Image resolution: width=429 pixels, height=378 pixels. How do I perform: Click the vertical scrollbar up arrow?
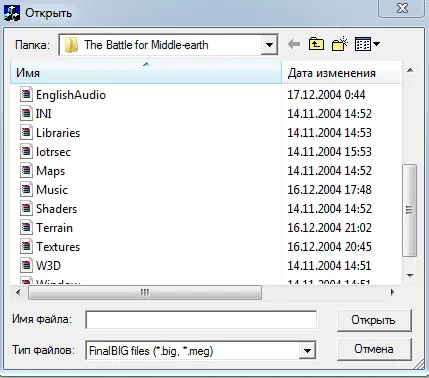point(410,70)
